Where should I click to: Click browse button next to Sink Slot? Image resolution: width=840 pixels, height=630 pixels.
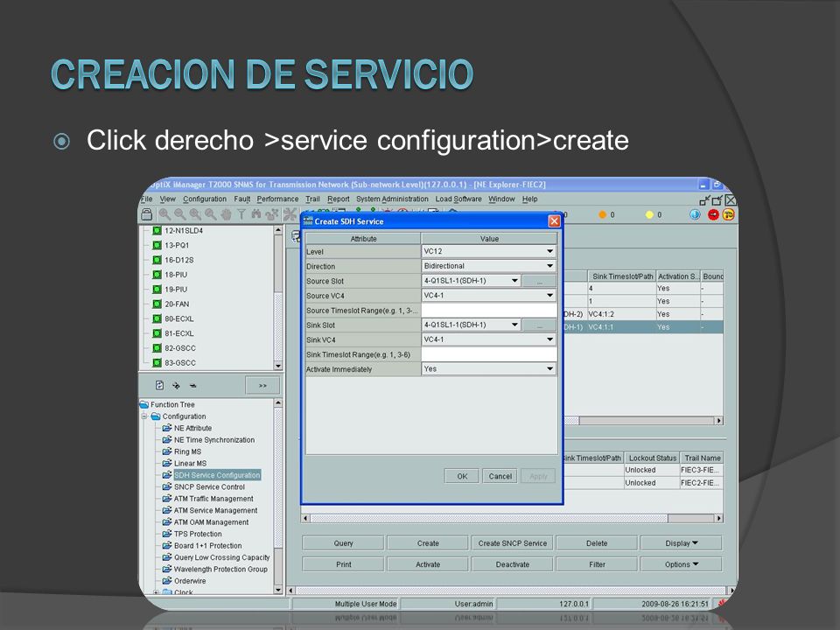[x=539, y=325]
